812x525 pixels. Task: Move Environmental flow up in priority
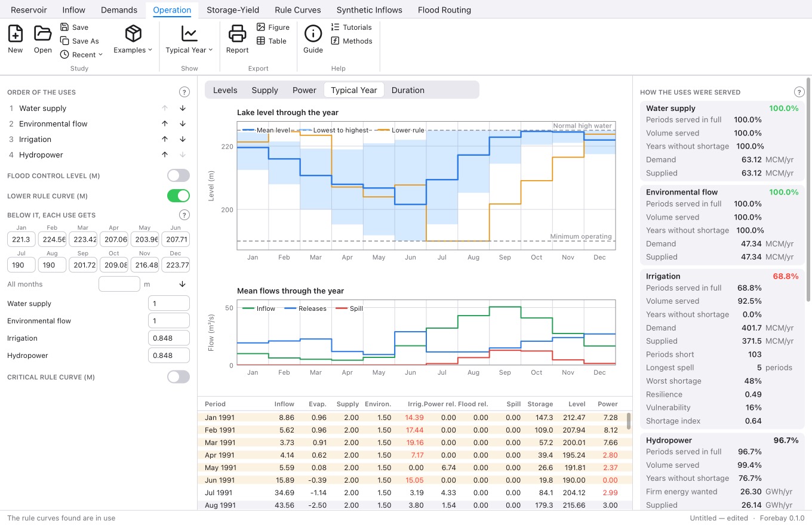(x=165, y=124)
